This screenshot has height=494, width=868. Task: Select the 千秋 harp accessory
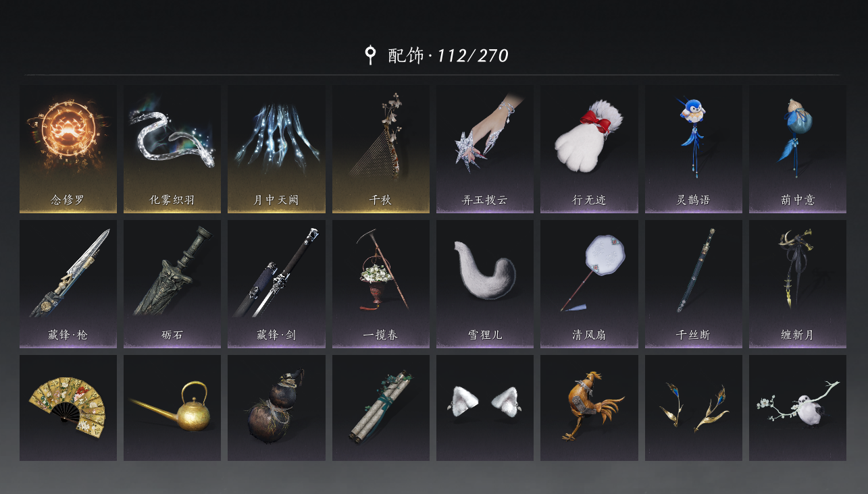tap(381, 148)
